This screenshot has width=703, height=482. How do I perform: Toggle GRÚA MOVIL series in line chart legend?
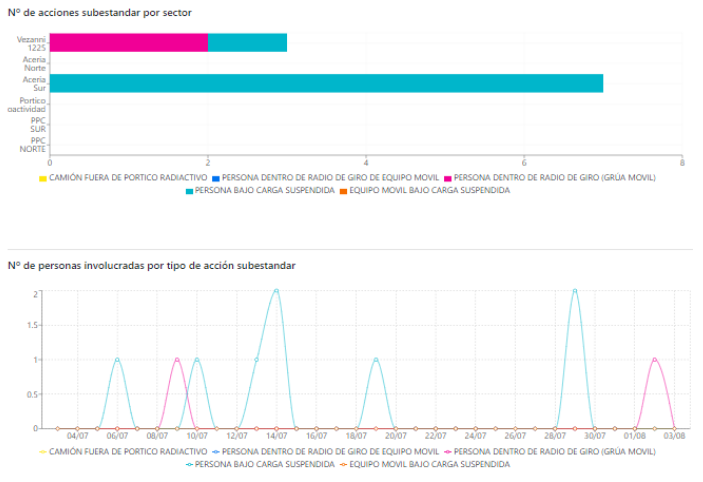click(x=550, y=452)
